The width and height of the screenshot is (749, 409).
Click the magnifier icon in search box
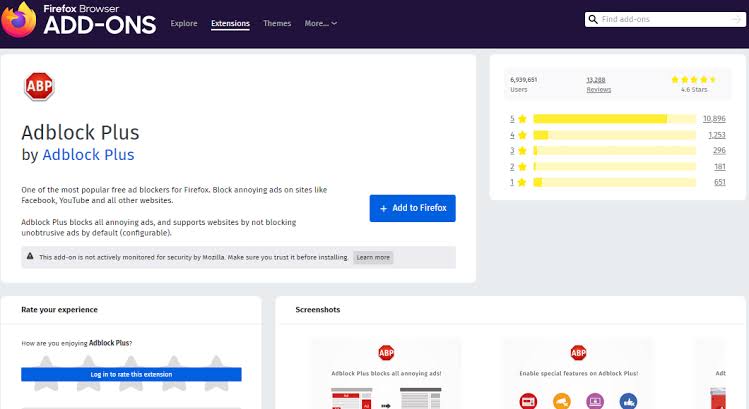pyautogui.click(x=593, y=19)
